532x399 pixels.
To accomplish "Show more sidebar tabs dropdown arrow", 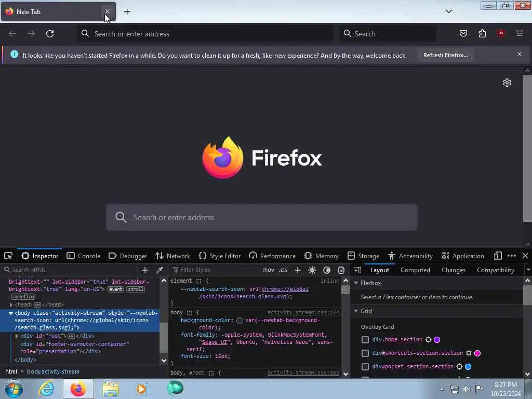I will (528, 270).
